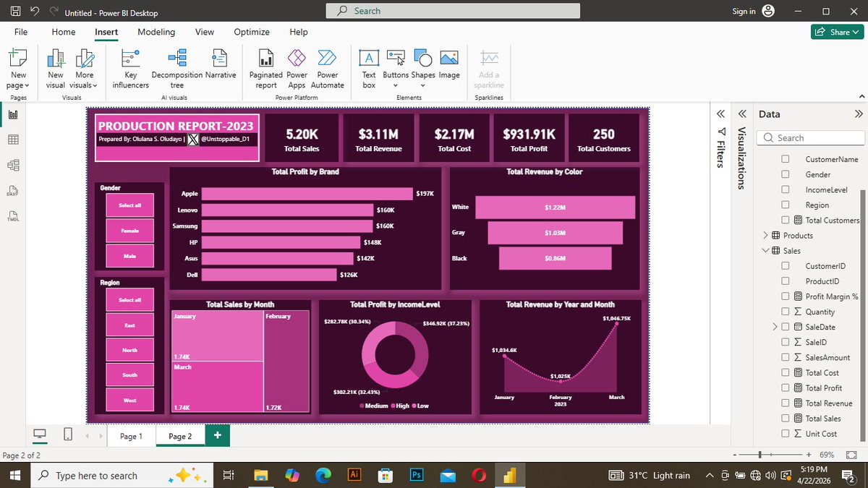Insert a Power Apps visual
868x488 pixels.
coord(297,69)
